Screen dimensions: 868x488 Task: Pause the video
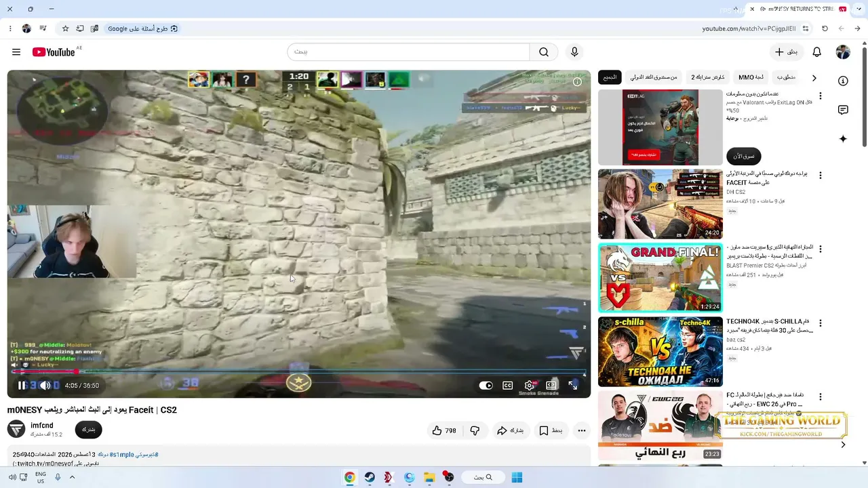click(x=22, y=386)
